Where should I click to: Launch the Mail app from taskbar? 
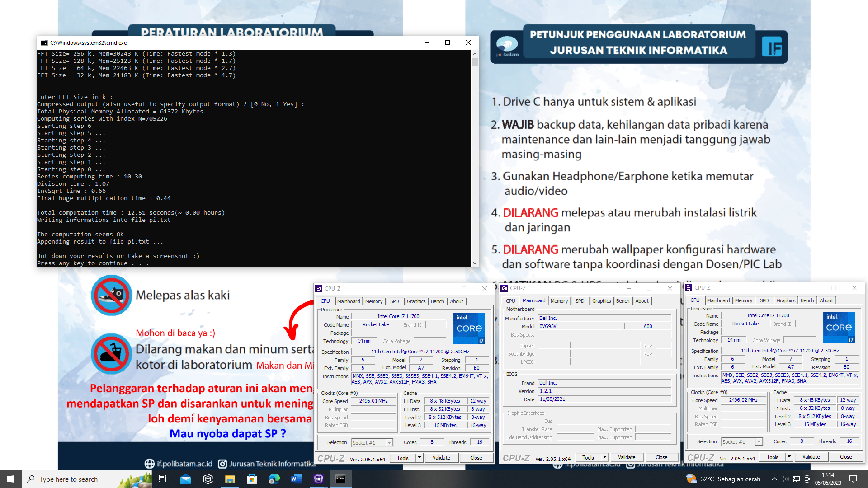tap(186, 479)
